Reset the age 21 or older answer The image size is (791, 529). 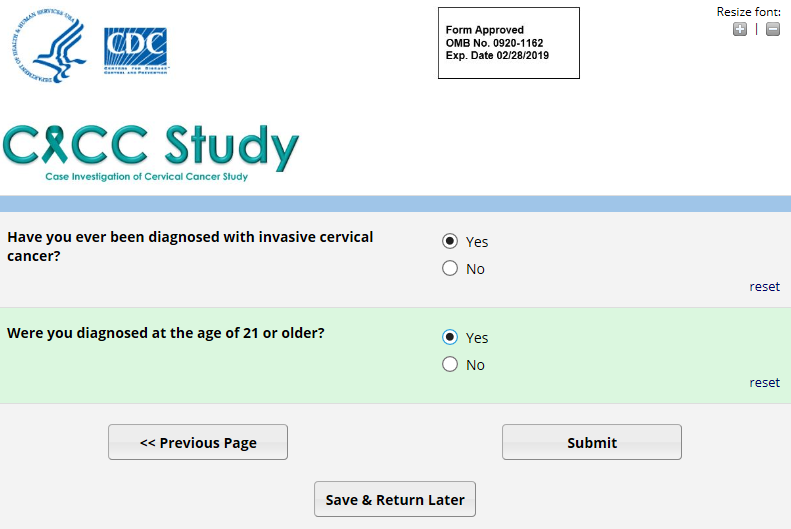764,383
